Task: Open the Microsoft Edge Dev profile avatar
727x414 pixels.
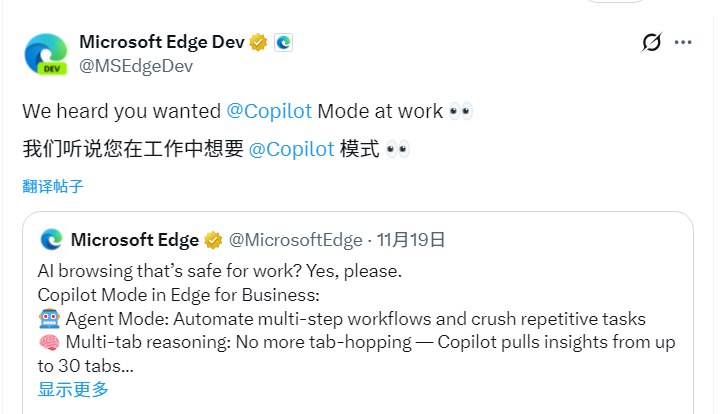Action: pyautogui.click(x=45, y=55)
